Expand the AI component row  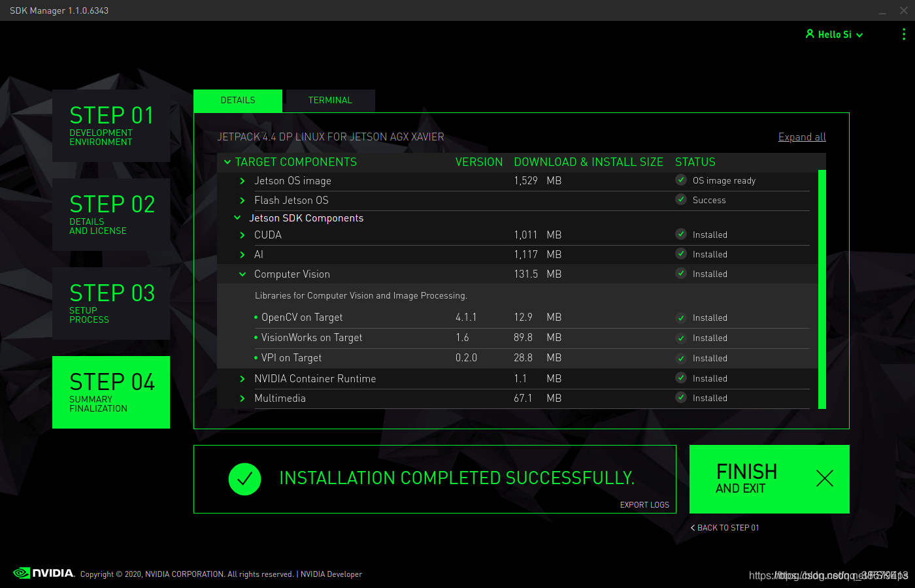pos(242,255)
